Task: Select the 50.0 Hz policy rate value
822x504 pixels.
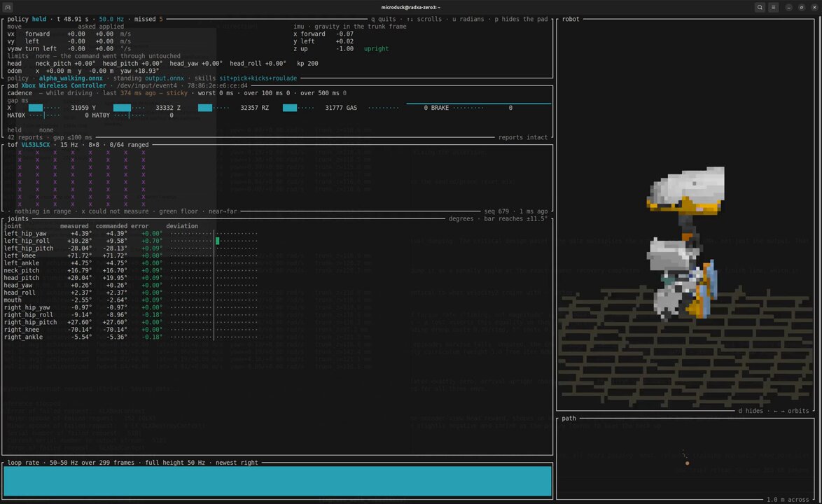Action: point(111,19)
